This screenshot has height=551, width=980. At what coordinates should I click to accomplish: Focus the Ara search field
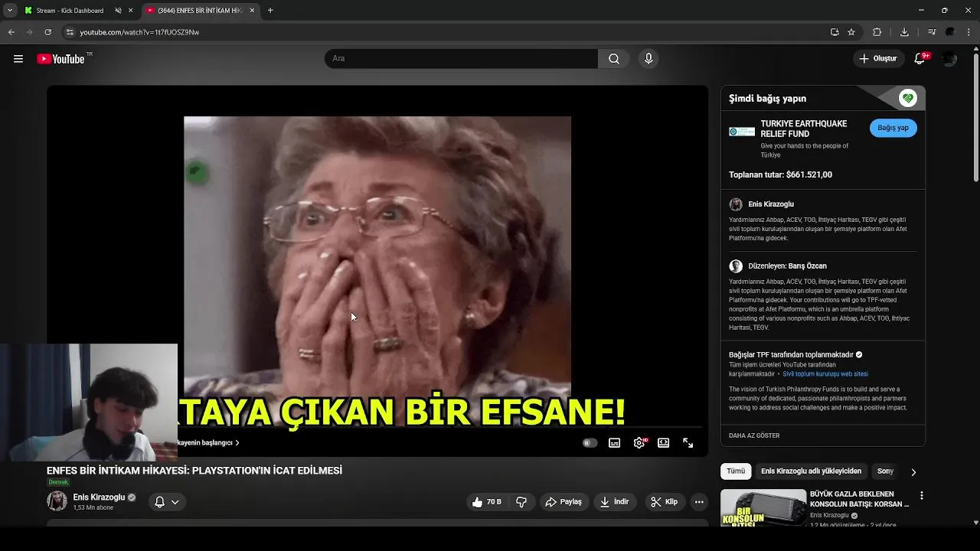(x=461, y=59)
